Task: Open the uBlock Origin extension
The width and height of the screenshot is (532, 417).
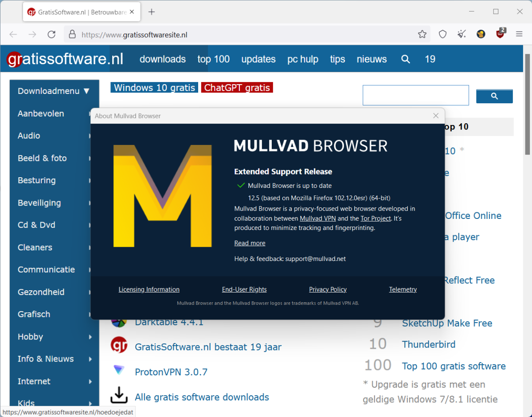Action: tap(501, 34)
